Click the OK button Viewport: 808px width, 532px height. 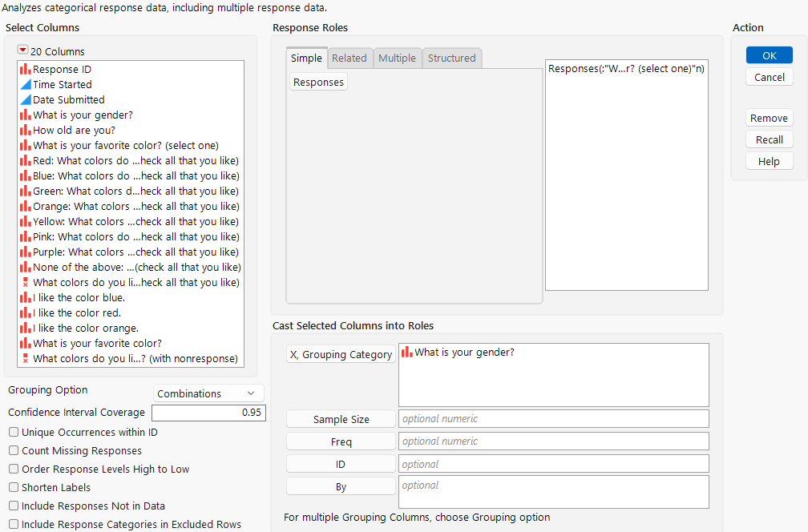coord(769,54)
